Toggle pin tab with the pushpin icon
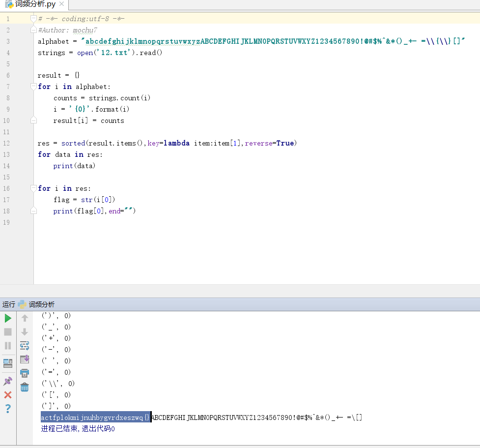The height and width of the screenshot is (448, 480). 8,381
